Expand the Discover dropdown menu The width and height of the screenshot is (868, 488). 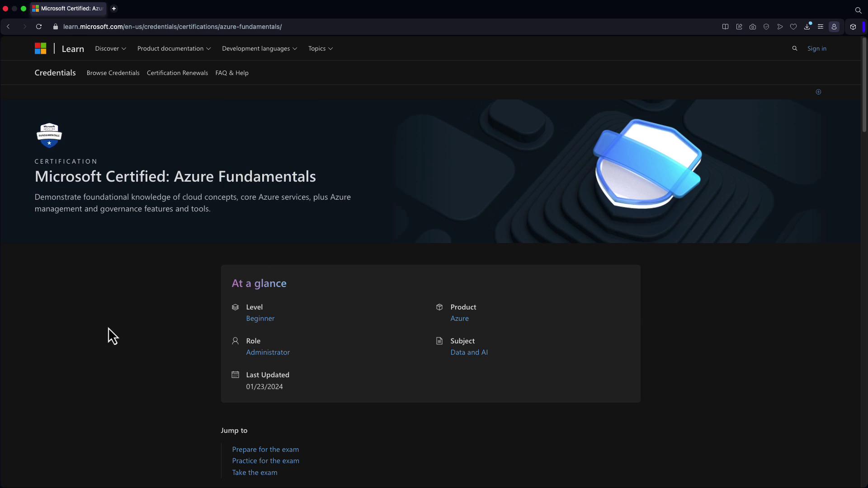click(110, 48)
